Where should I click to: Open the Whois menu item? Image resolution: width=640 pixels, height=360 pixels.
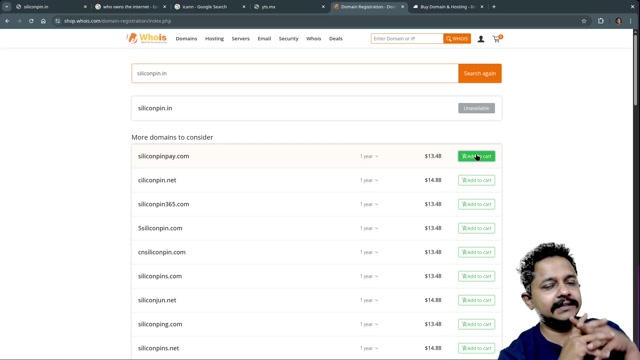(313, 39)
